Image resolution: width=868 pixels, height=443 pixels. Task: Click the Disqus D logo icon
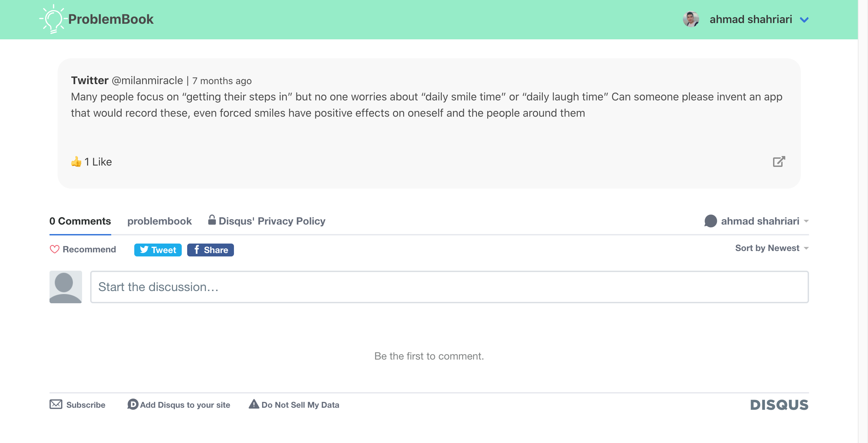tap(133, 404)
